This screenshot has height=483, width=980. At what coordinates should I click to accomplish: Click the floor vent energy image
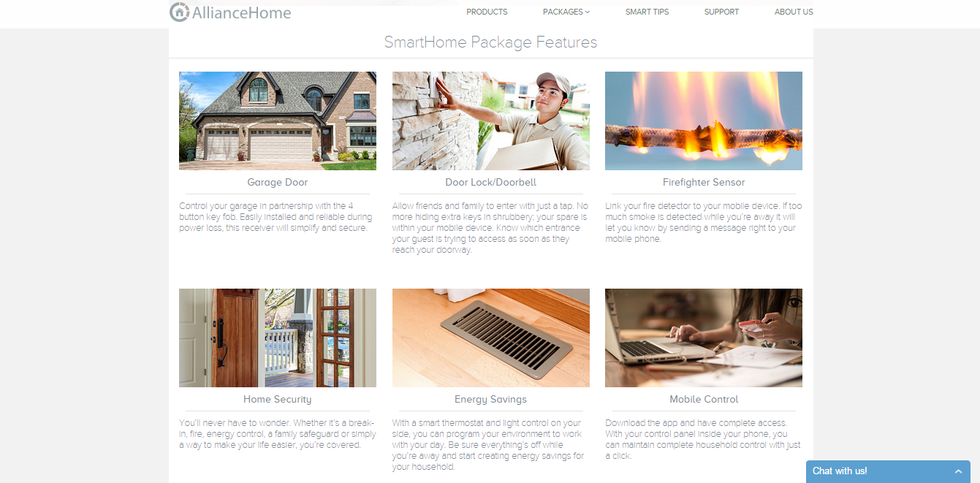pyautogui.click(x=491, y=338)
